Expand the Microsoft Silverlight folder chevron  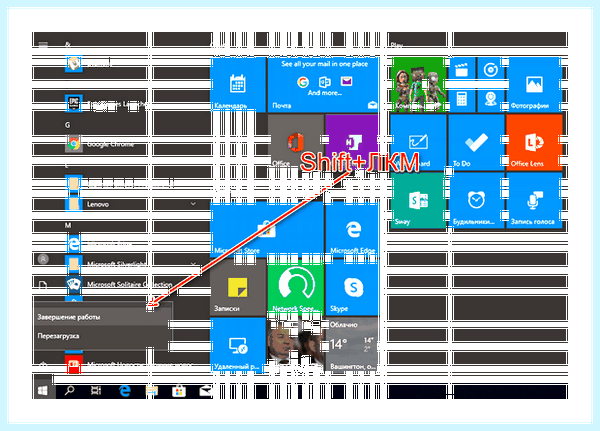click(x=193, y=264)
